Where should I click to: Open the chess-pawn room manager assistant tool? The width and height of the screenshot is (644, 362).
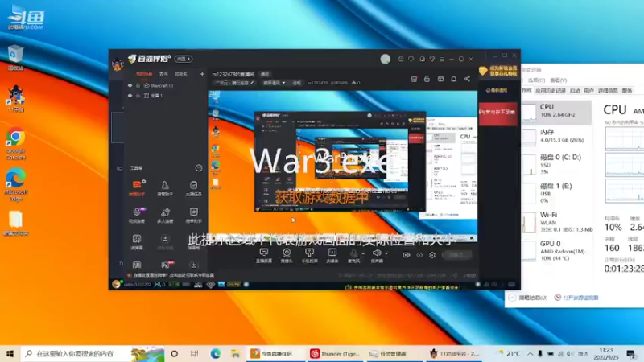[x=165, y=188]
